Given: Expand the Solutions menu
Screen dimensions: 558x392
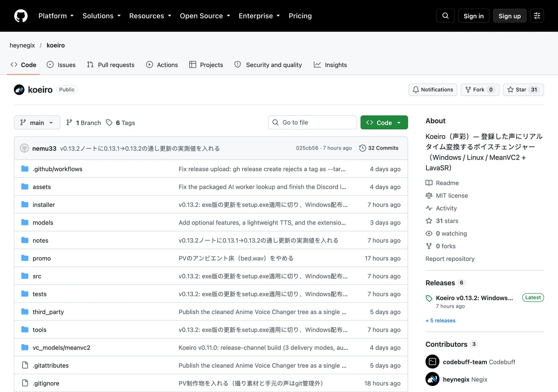Looking at the screenshot, I should (102, 16).
